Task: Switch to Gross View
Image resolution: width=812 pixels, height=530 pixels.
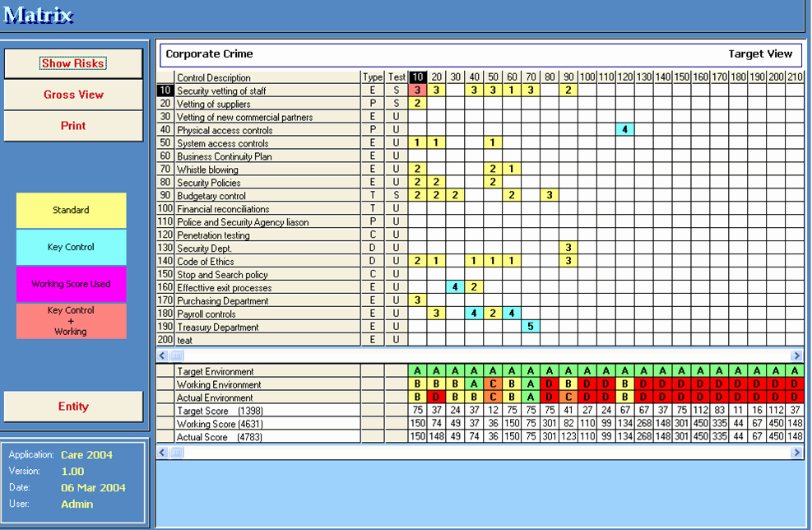Action: click(x=73, y=95)
